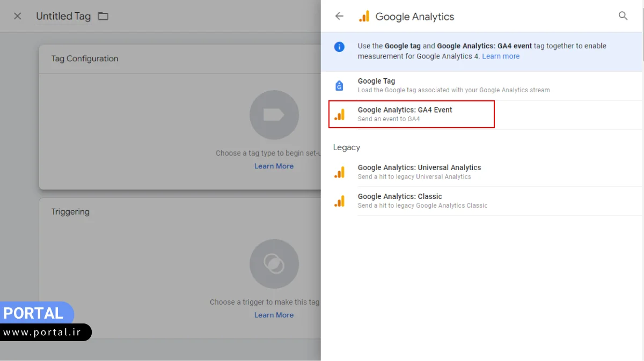Open the Learn more link in the banner

click(x=501, y=56)
